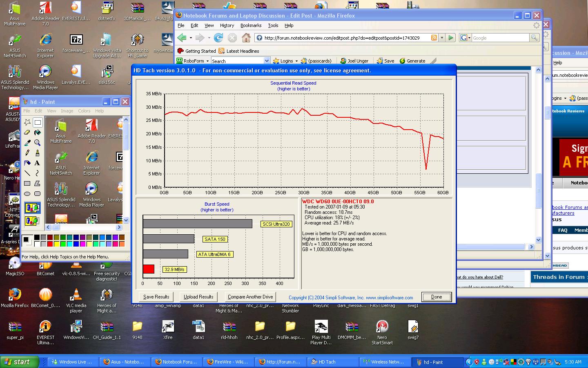Click the Firefox Reload page icon

(x=218, y=38)
